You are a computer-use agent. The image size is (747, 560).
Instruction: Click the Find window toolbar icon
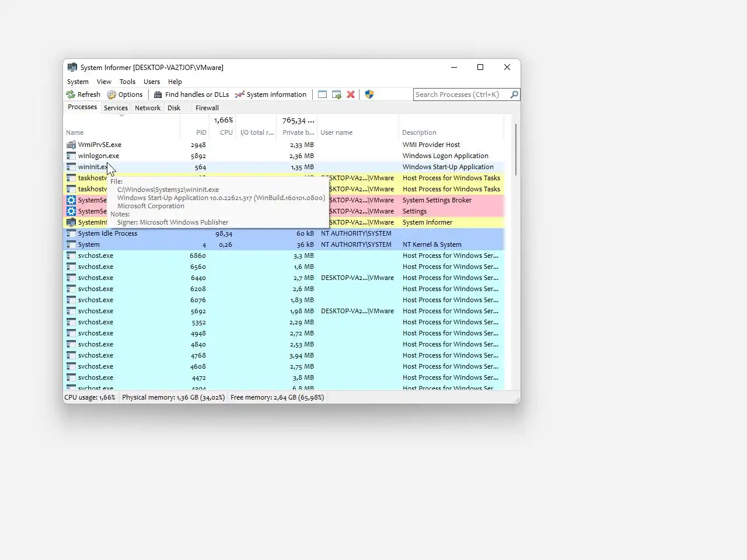point(322,94)
